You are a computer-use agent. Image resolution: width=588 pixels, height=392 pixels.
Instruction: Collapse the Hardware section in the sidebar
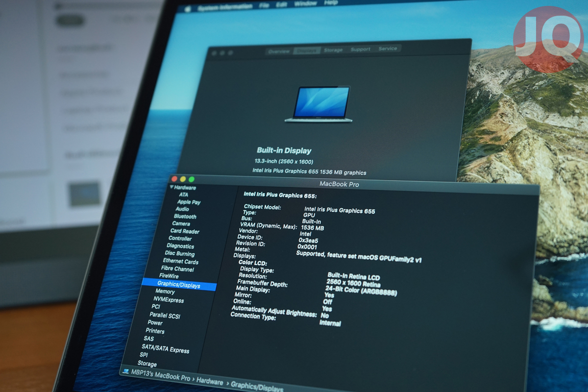coord(172,187)
